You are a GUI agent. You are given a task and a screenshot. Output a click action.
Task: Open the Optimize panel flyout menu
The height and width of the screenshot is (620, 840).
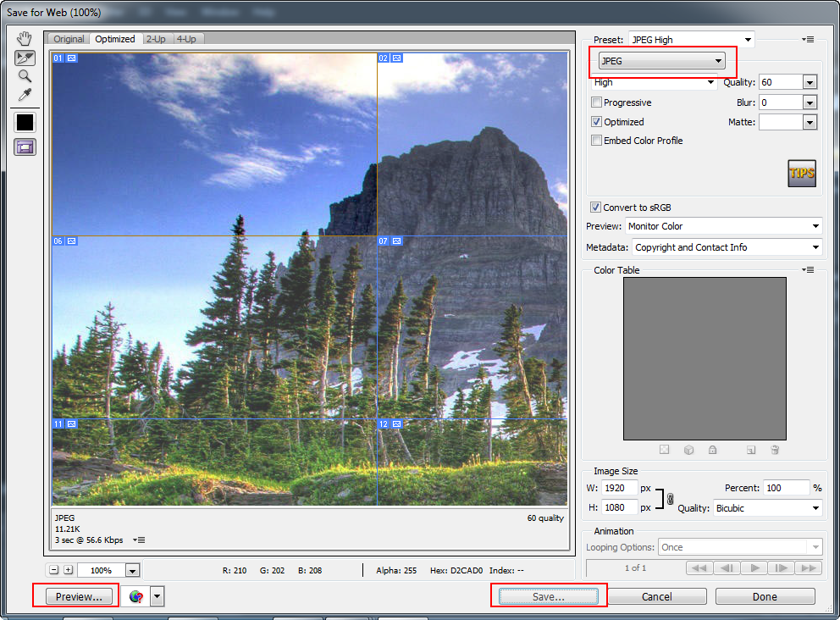coord(809,38)
